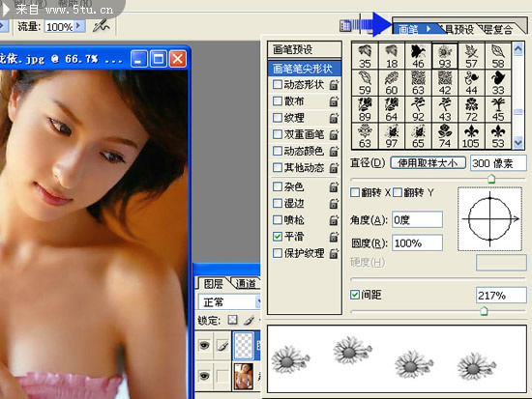Screen dimensions: 532x399
Task: Expand the 画笔 tab flyout arrow
Action: (x=429, y=29)
